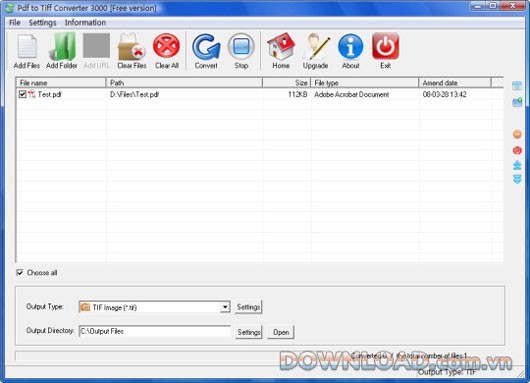The image size is (530, 383).
Task: Click the Output Directory path field
Action: 154,331
